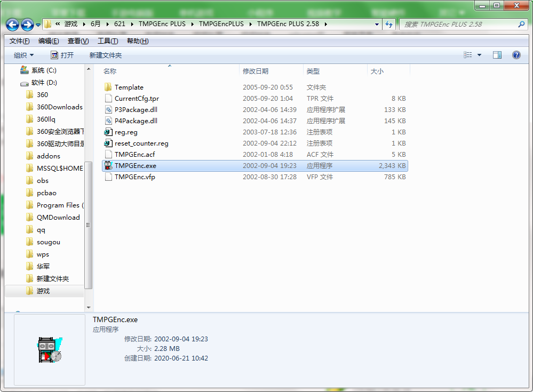This screenshot has width=533, height=392.
Task: Open the 组织 dropdown menu
Action: coord(23,55)
